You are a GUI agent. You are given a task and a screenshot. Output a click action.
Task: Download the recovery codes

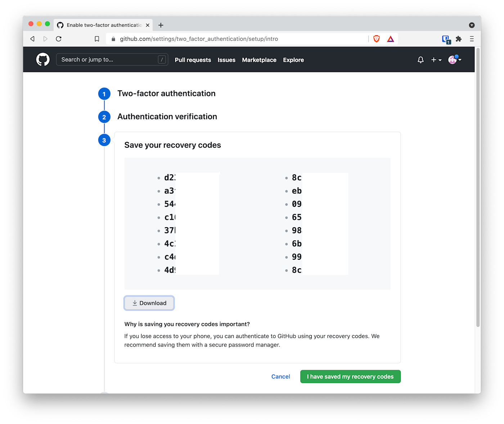[x=149, y=303]
